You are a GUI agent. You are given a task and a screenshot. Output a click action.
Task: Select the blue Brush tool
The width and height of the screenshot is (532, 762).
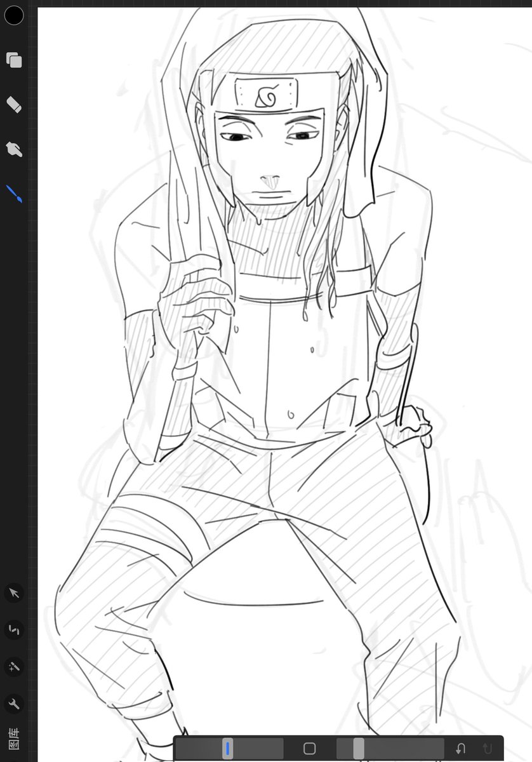pyautogui.click(x=14, y=194)
